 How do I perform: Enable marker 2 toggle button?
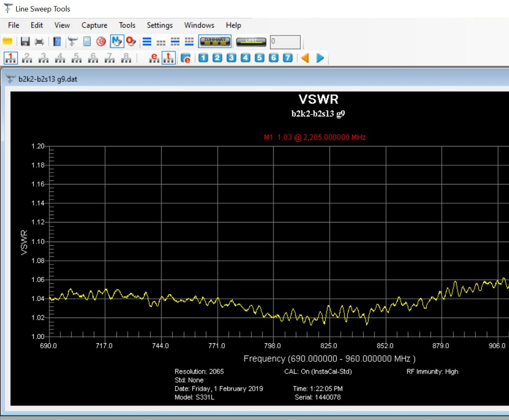(x=27, y=58)
